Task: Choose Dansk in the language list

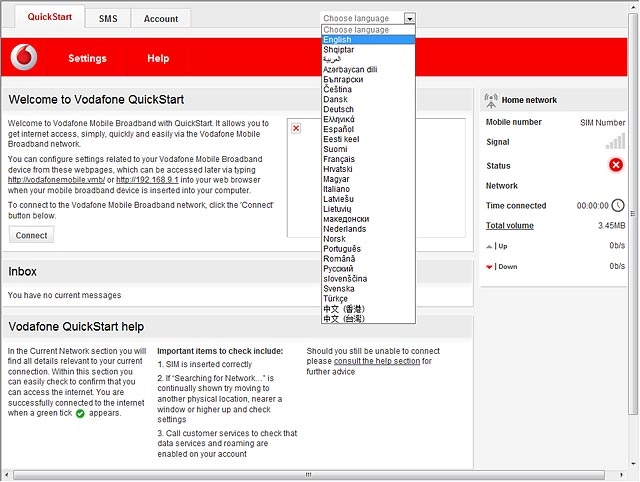Action: coord(368,99)
